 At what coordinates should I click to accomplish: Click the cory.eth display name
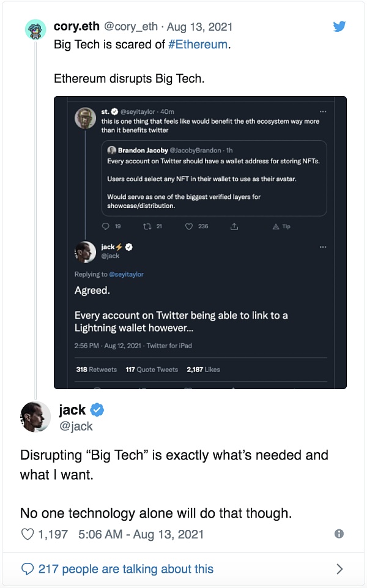[75, 27]
